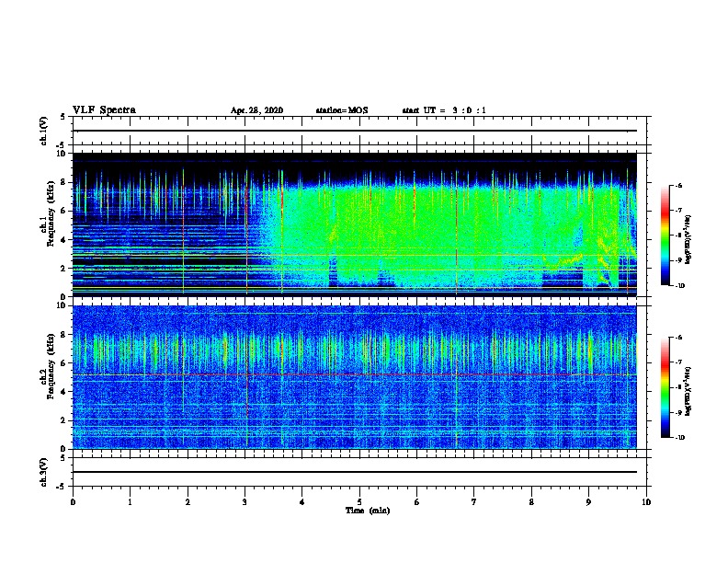Click time axis tick label "1"

[x=130, y=502]
